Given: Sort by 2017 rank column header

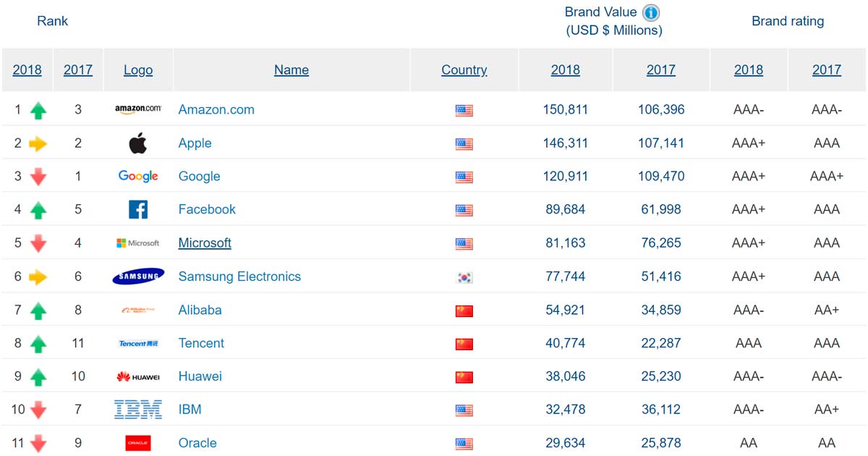Looking at the screenshot, I should click(78, 70).
